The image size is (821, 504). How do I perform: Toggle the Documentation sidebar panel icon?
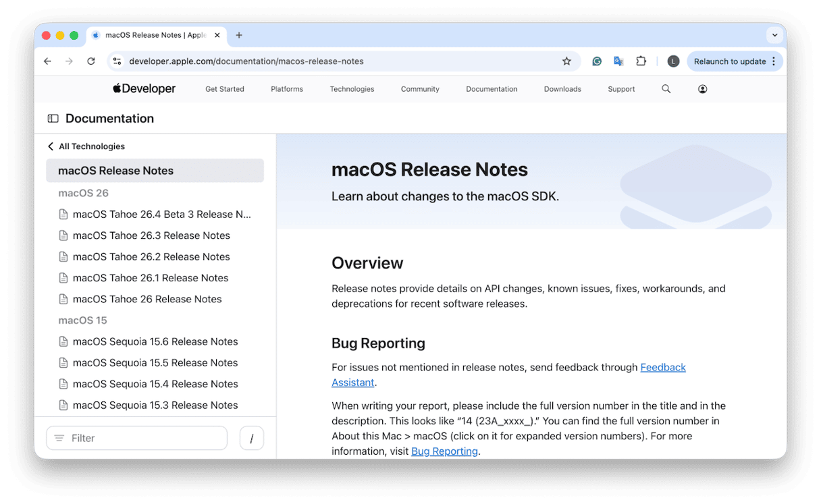(53, 118)
